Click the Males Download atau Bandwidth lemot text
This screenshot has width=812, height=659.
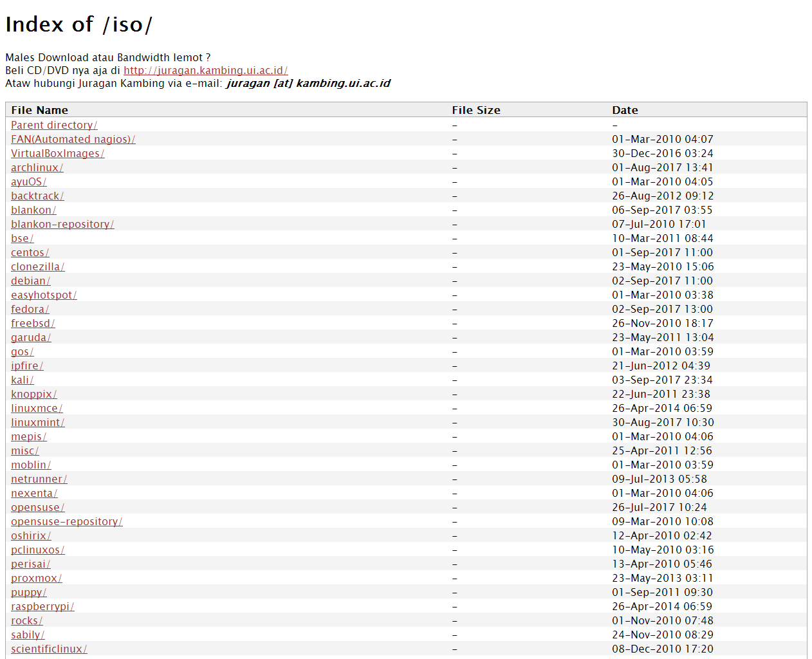coord(107,57)
